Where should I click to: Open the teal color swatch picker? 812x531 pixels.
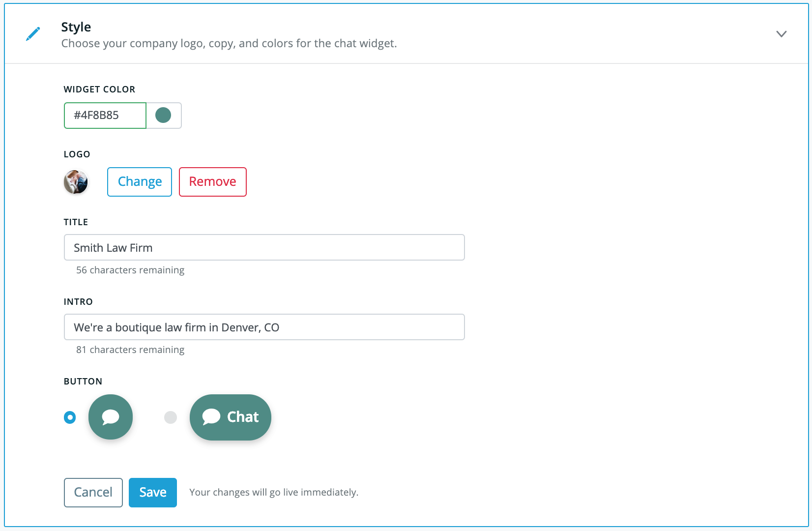click(164, 116)
